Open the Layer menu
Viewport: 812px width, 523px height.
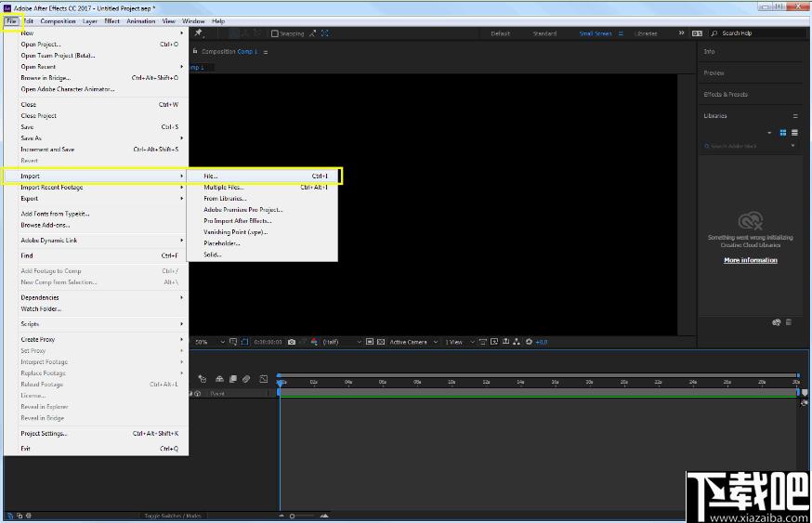[89, 21]
